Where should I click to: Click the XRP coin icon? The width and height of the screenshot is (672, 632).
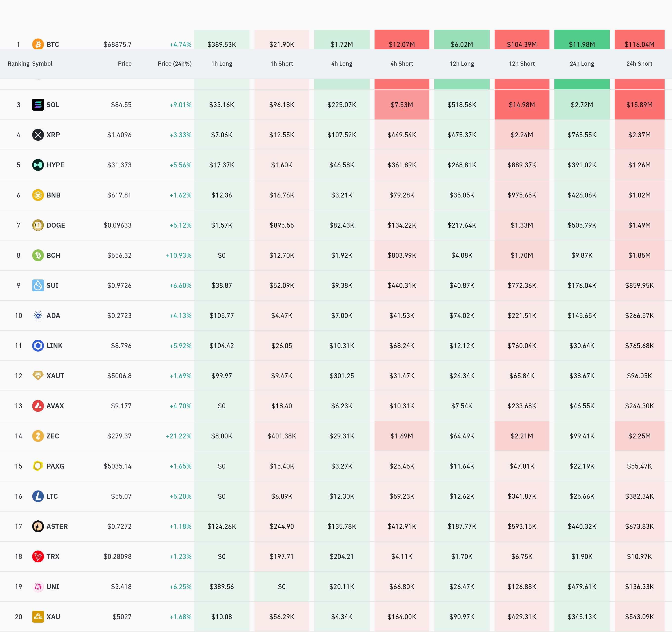(x=38, y=135)
